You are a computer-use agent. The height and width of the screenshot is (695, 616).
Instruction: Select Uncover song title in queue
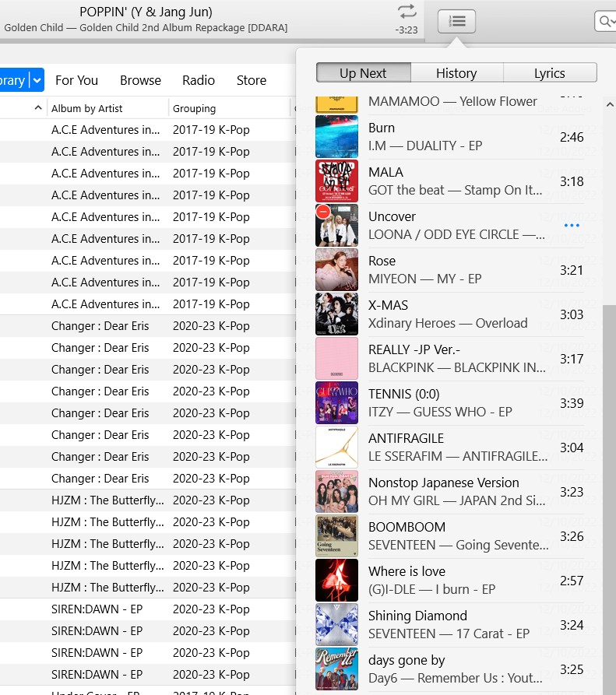[x=392, y=216]
